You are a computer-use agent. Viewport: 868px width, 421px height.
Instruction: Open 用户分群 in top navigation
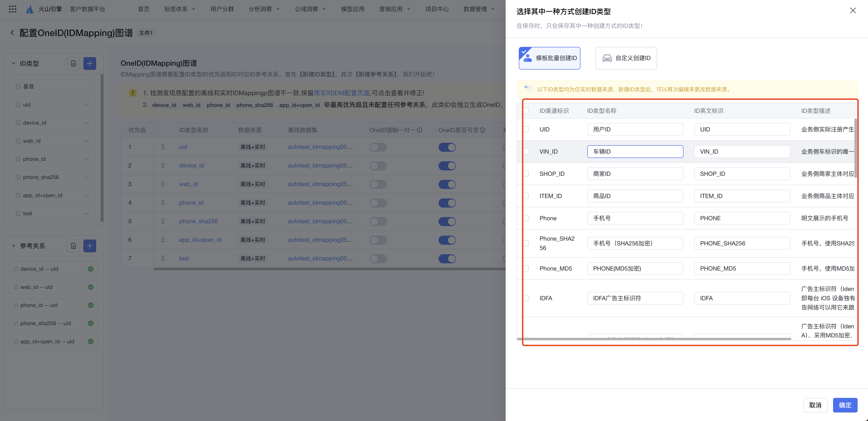pyautogui.click(x=222, y=9)
